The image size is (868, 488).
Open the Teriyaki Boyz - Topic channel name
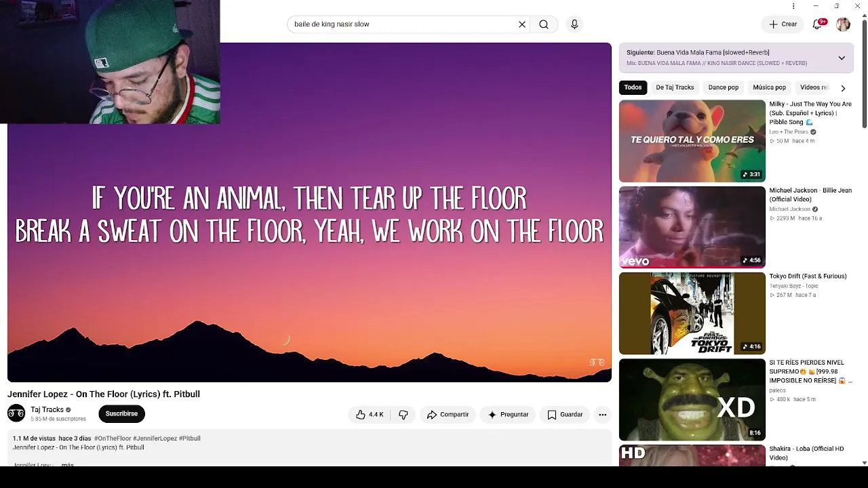[793, 286]
